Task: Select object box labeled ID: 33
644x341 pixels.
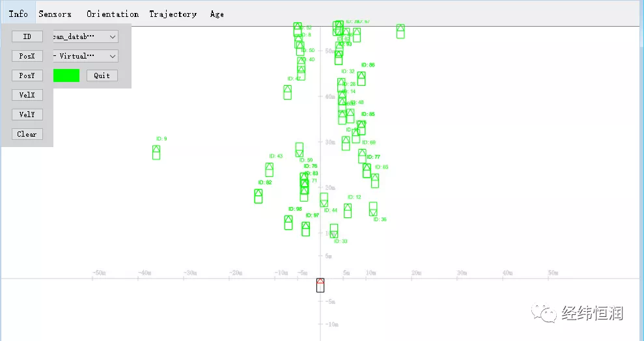Action: (x=334, y=230)
